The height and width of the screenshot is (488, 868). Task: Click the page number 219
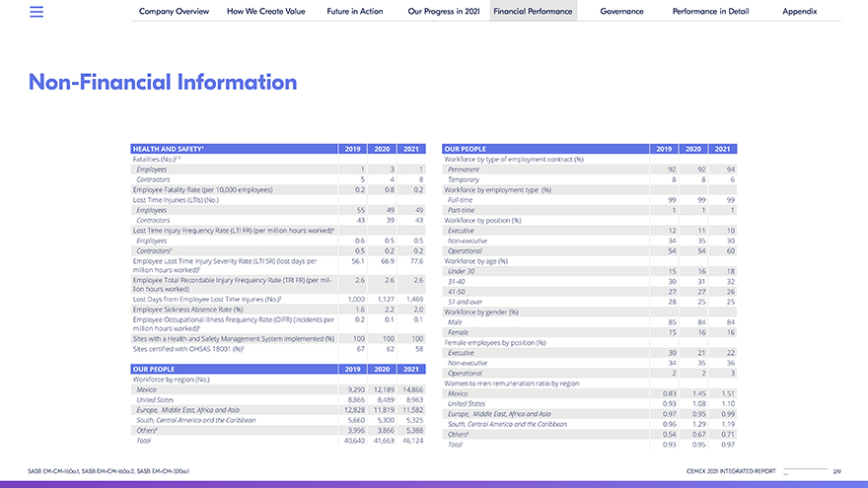836,471
